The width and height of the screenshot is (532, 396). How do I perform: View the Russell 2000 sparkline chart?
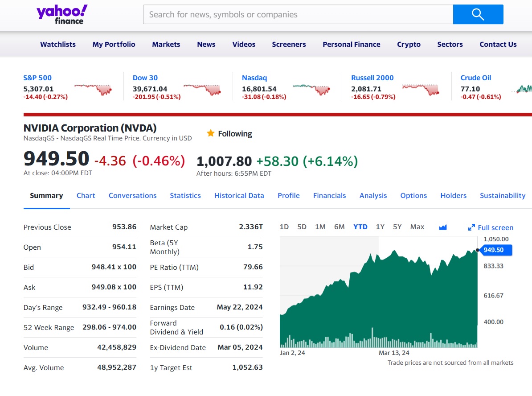pyautogui.click(x=421, y=89)
